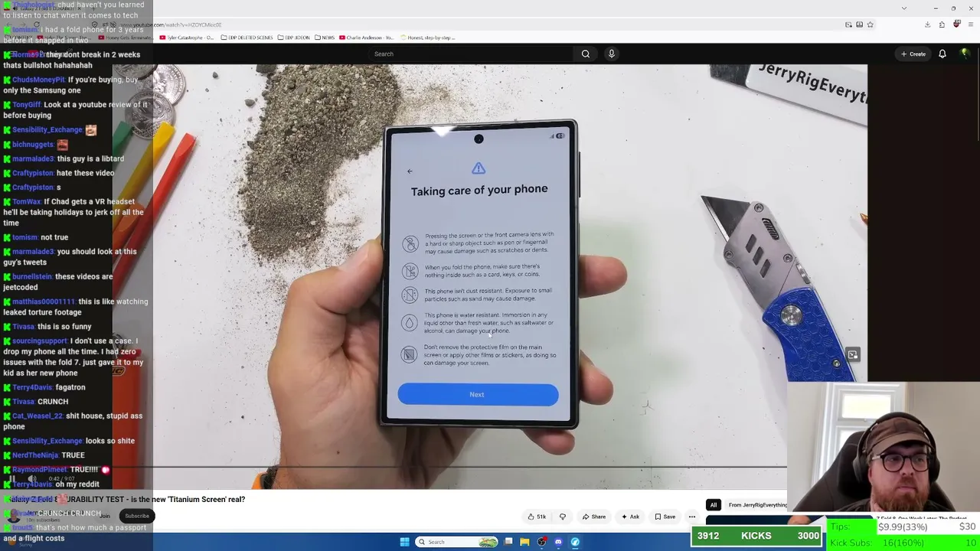
Task: Click the taskbar Search box
Action: pyautogui.click(x=457, y=542)
